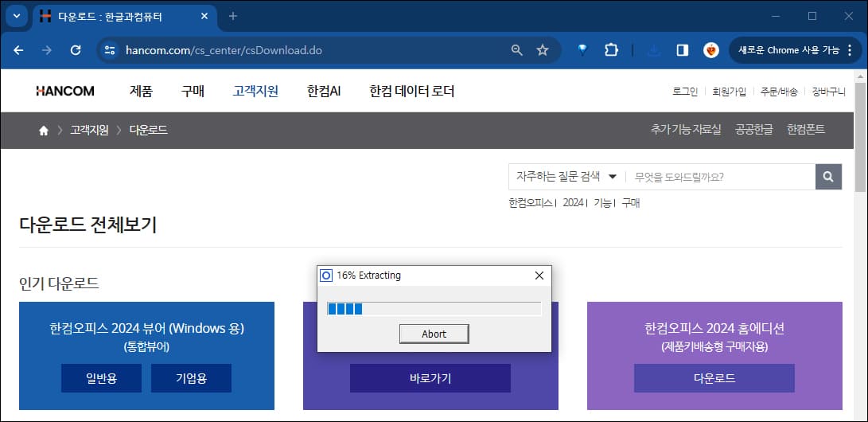Reload the page with the refresh icon

[x=76, y=50]
